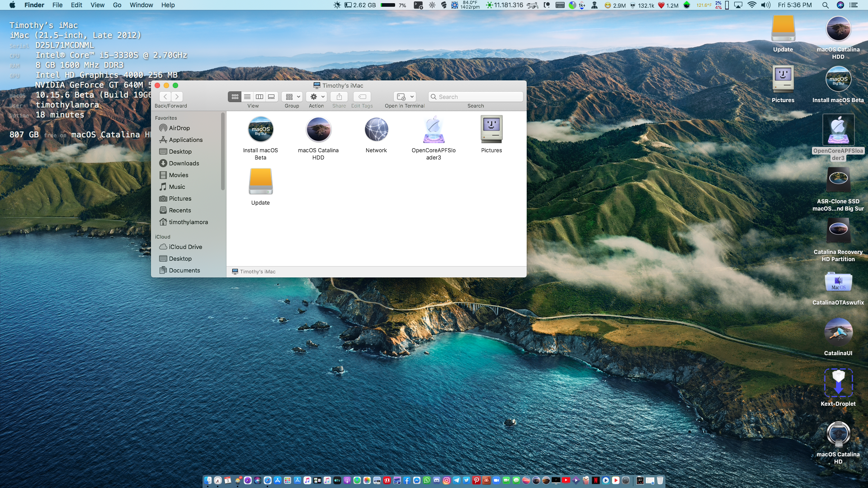The image size is (868, 488).
Task: Select the Kext-Droplet desktop icon
Action: pyautogui.click(x=838, y=388)
